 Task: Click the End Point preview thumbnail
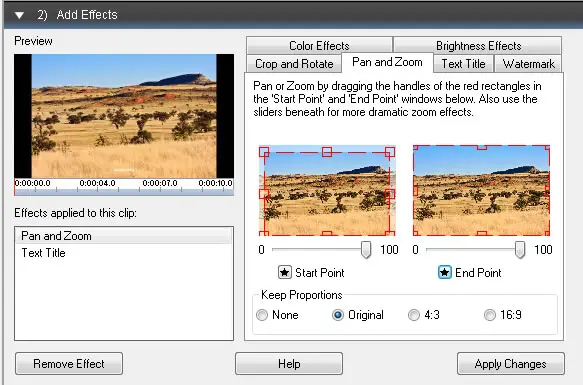pos(481,190)
